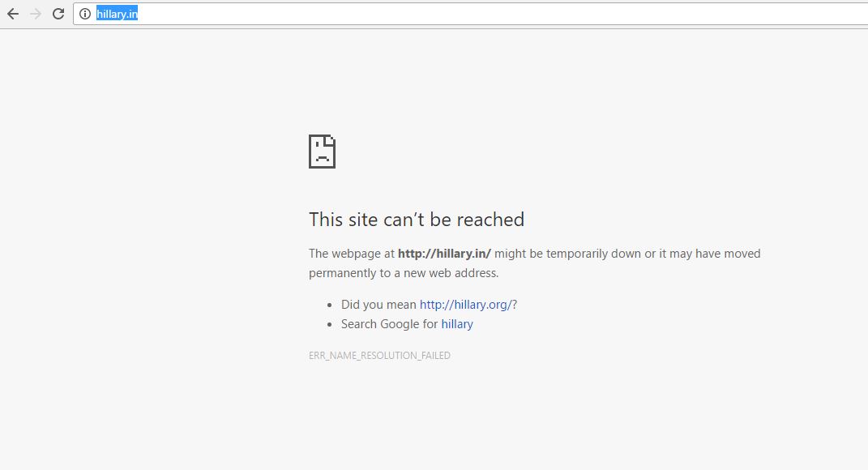View site information circle icon
This screenshot has height=470, width=868.
coord(85,14)
